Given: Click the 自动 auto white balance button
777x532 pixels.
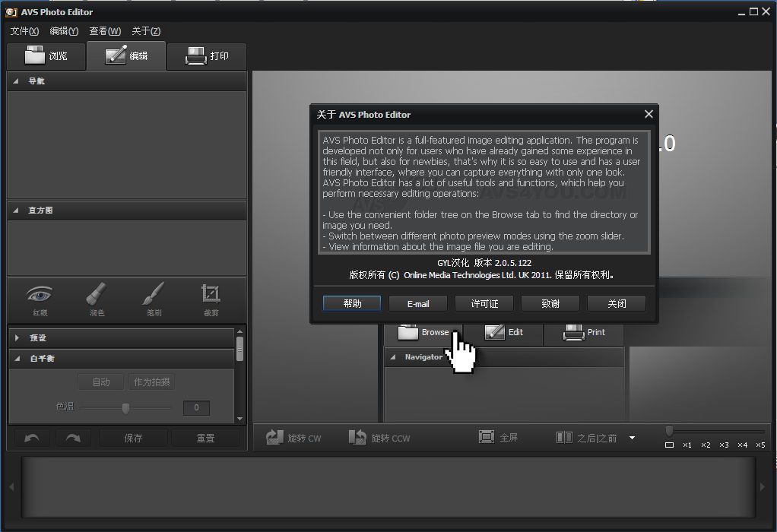Looking at the screenshot, I should 100,382.
